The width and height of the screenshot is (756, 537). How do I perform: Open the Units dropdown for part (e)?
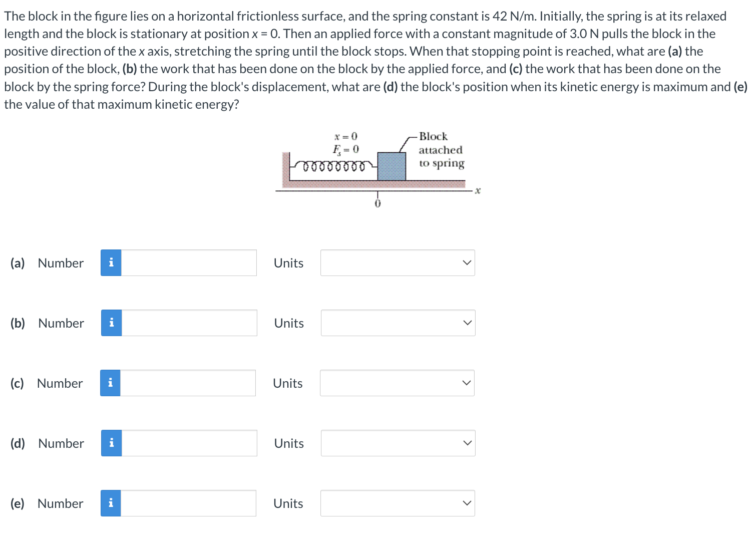[398, 503]
